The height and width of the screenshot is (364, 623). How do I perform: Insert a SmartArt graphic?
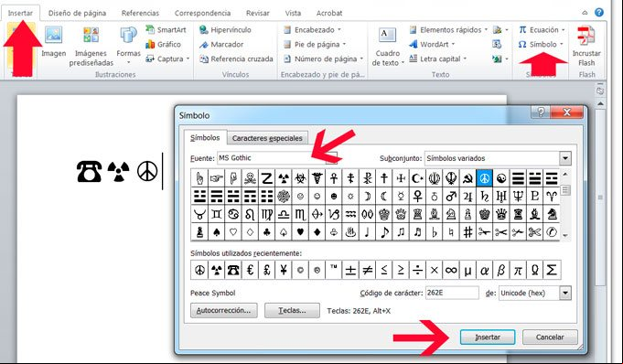pos(166,30)
